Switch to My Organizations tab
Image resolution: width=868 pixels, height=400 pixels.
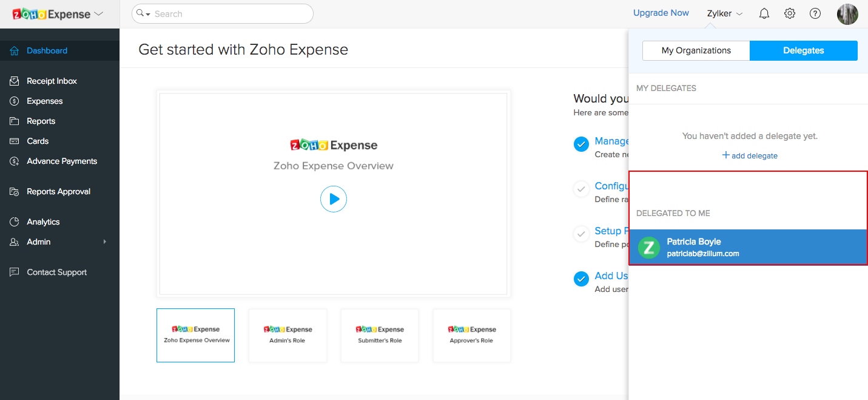696,50
